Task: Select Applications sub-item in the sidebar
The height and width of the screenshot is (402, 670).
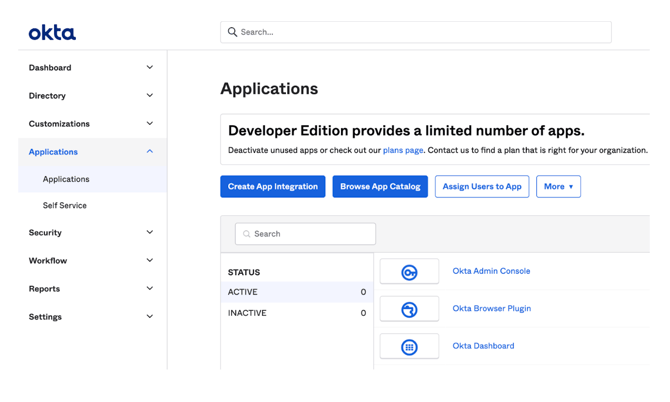Action: click(66, 180)
